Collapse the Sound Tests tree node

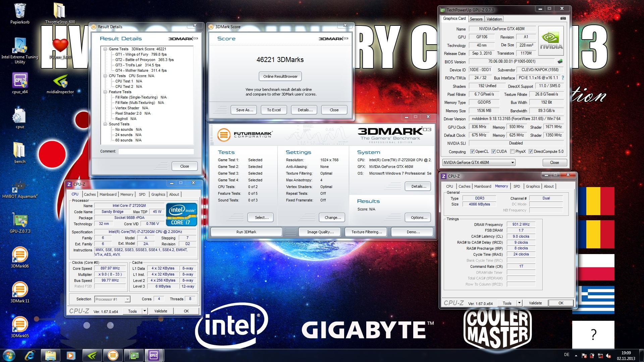[x=105, y=124]
